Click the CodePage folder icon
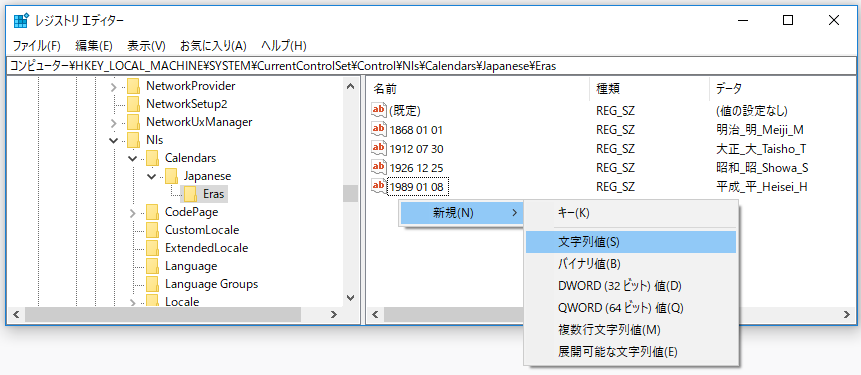861x375 pixels. (x=152, y=211)
